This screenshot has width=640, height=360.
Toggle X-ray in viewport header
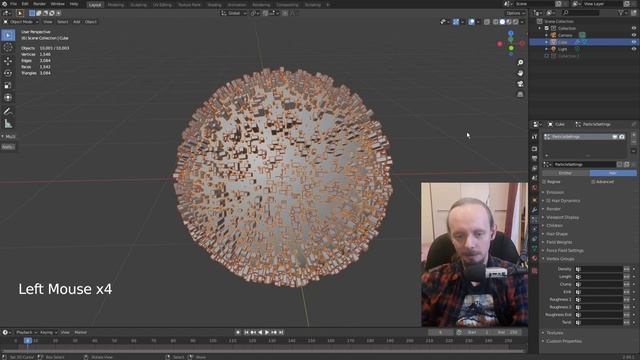487,22
